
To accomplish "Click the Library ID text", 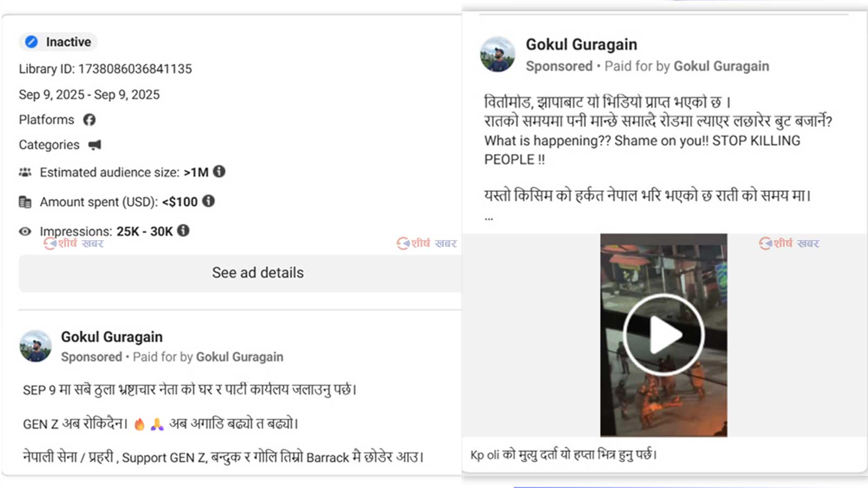I will point(105,69).
